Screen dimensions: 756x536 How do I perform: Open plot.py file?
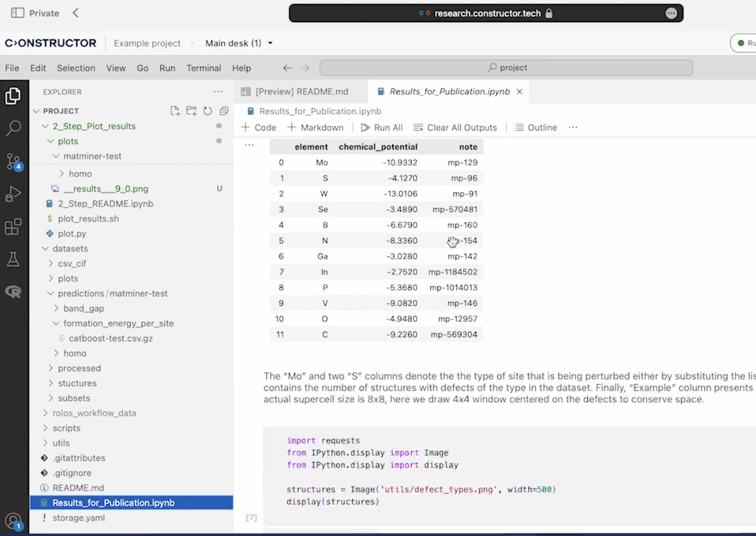(72, 234)
